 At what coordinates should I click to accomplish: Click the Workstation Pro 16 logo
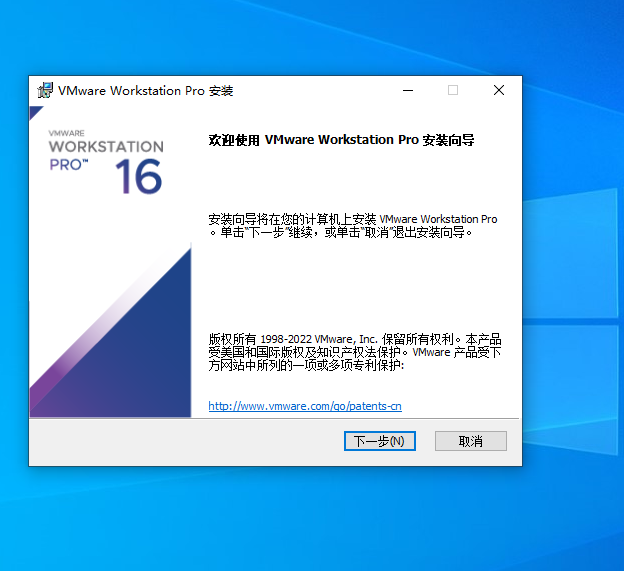[x=106, y=162]
